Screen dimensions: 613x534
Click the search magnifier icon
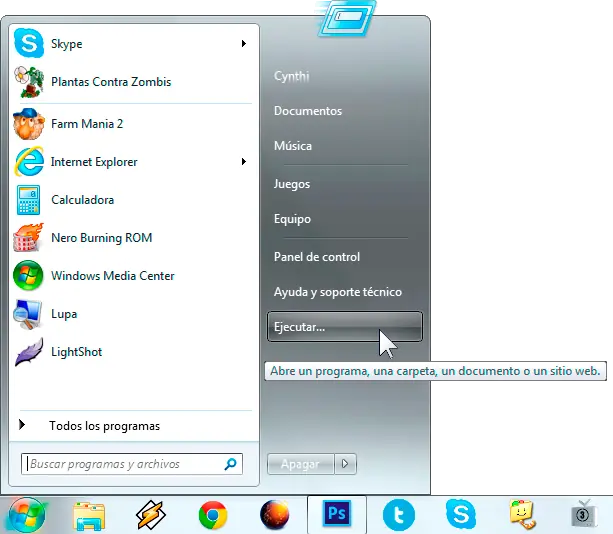click(x=230, y=464)
